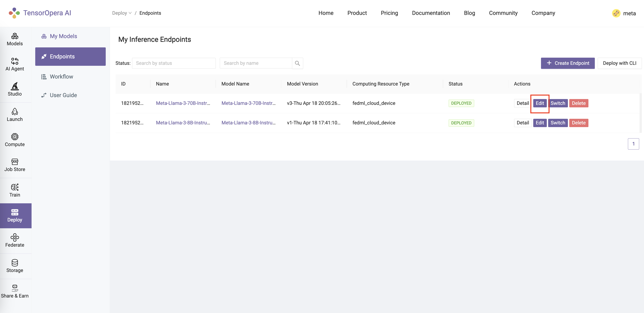The height and width of the screenshot is (313, 644).
Task: Open the meta user account menu
Action: [624, 13]
